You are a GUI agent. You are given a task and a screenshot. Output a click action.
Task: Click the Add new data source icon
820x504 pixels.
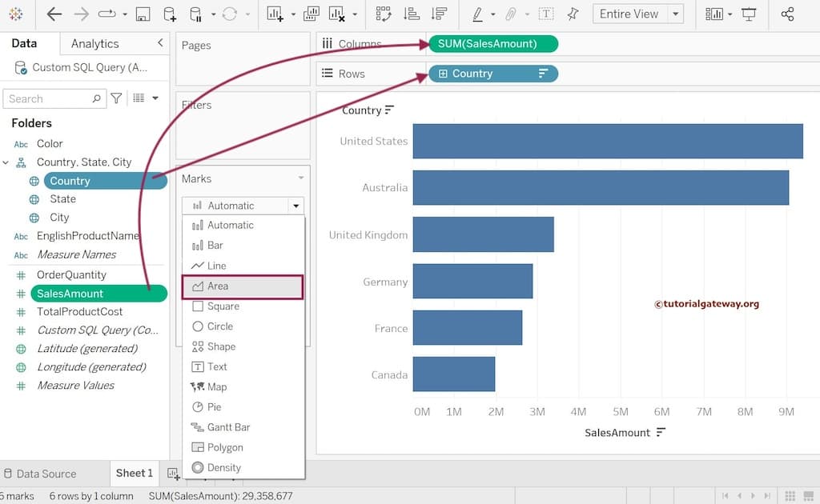(x=169, y=14)
